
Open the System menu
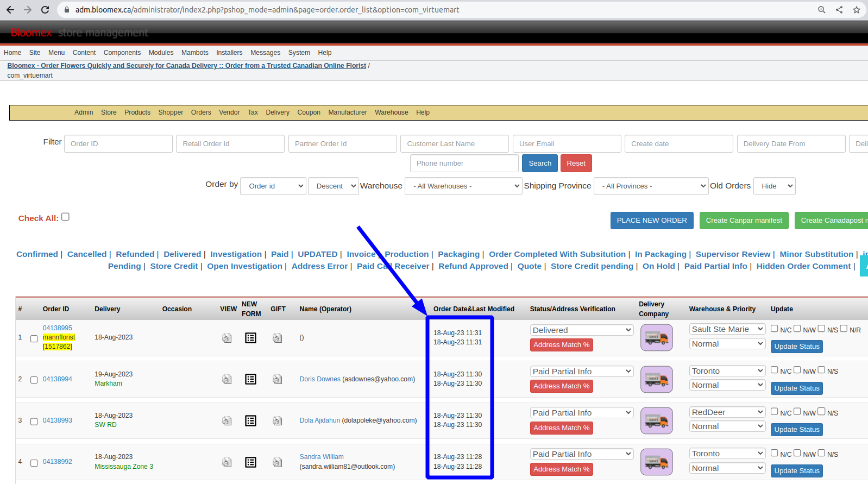coord(299,53)
